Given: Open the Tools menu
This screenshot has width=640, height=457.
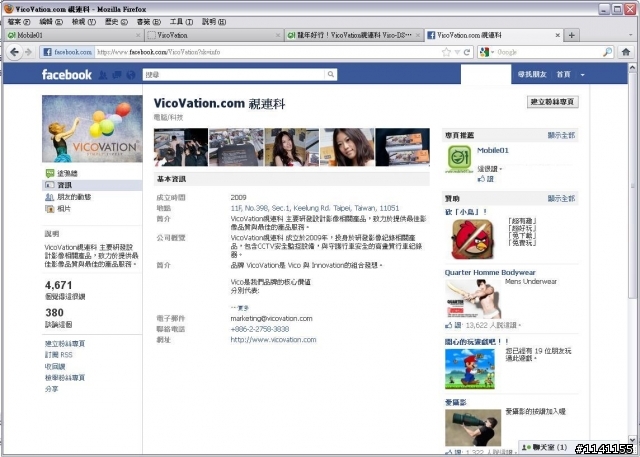Looking at the screenshot, I should [x=181, y=22].
